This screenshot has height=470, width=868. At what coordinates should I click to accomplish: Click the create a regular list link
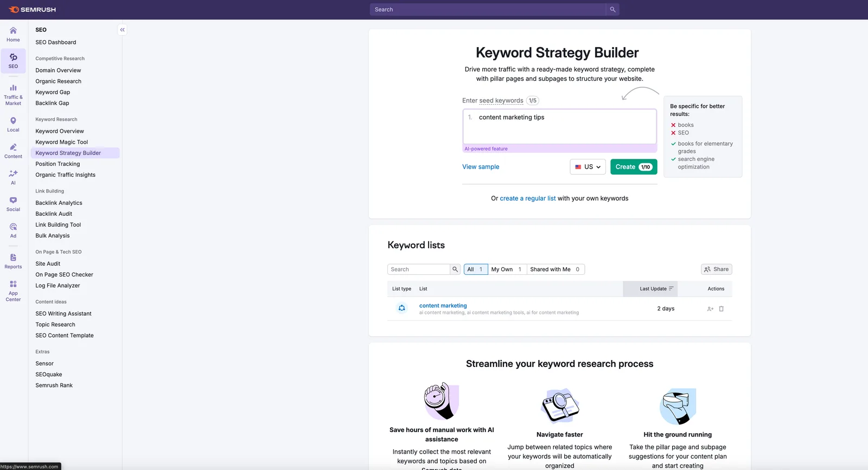(527, 198)
